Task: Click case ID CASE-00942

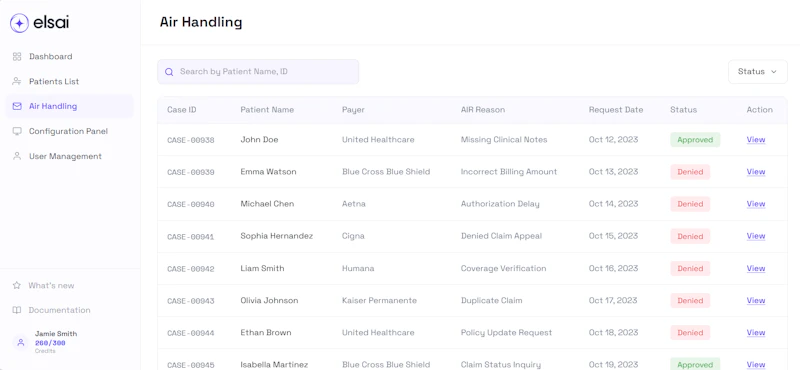Action: click(191, 268)
